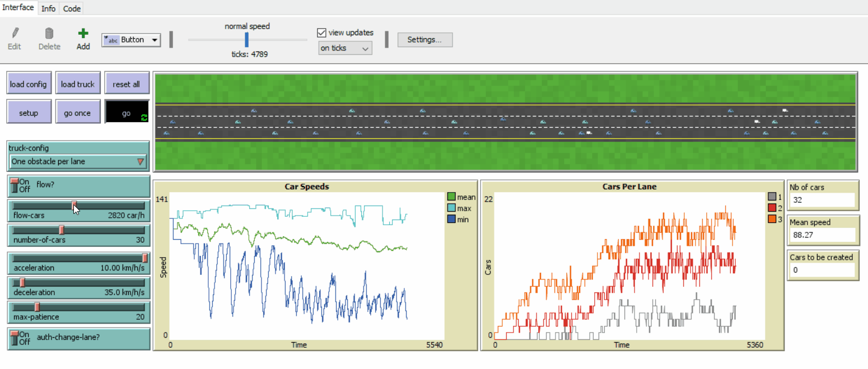
Task: Open the on ticks update dropdown
Action: [x=345, y=48]
